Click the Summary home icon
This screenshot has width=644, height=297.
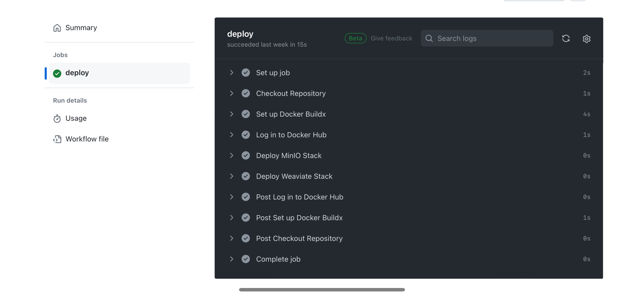pyautogui.click(x=57, y=28)
